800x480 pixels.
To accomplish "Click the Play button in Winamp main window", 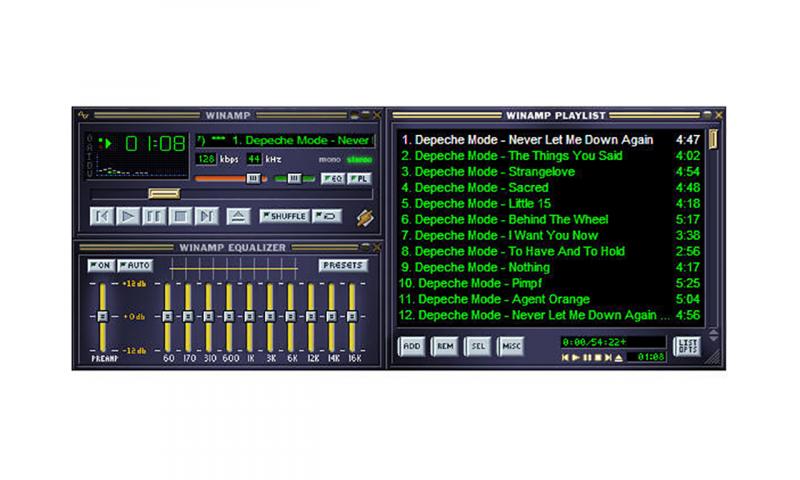I will 128,216.
